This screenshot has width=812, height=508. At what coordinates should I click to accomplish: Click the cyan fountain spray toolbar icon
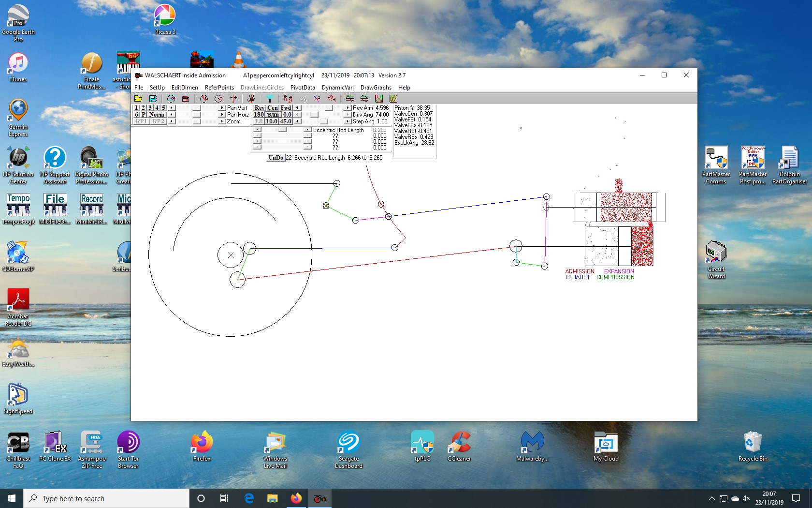(270, 99)
